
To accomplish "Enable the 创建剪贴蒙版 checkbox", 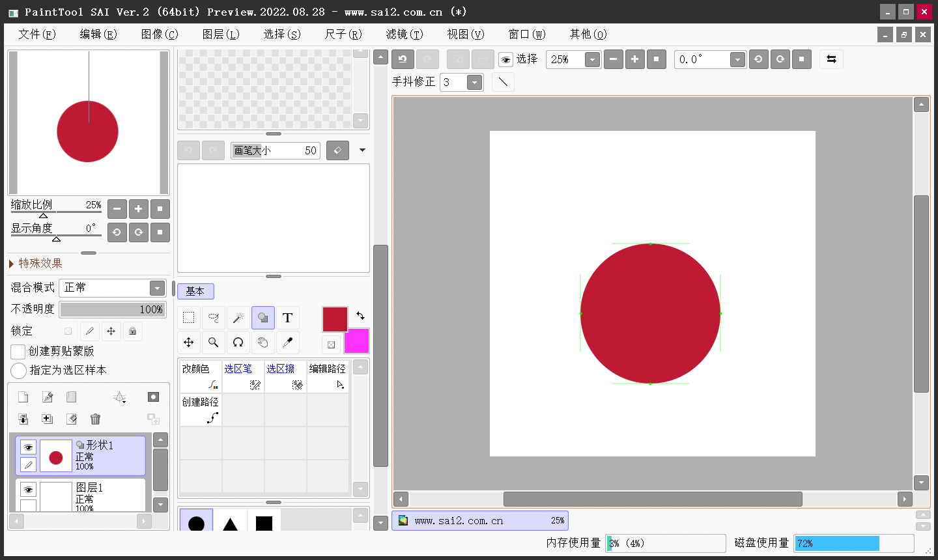I will point(18,352).
